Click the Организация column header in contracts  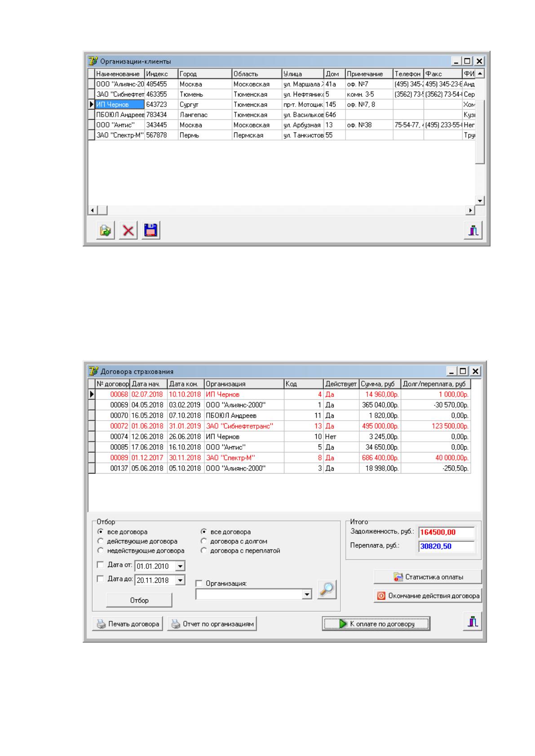click(x=244, y=384)
